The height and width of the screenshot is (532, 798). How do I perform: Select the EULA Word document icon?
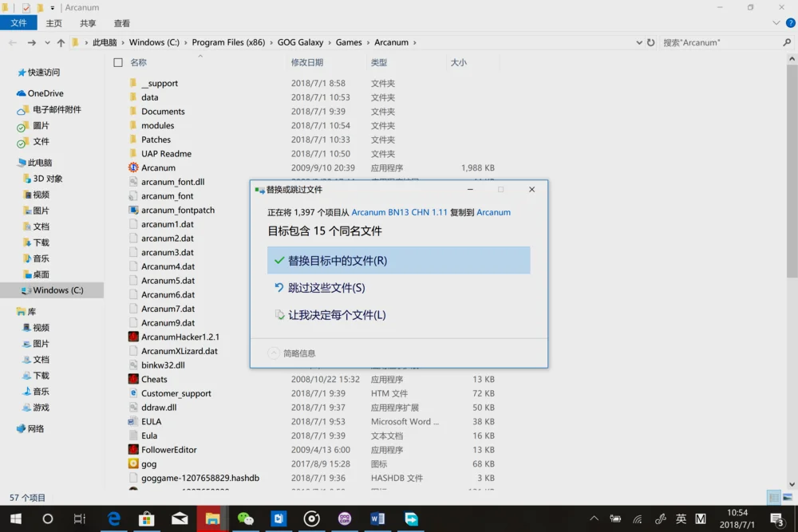tap(133, 421)
